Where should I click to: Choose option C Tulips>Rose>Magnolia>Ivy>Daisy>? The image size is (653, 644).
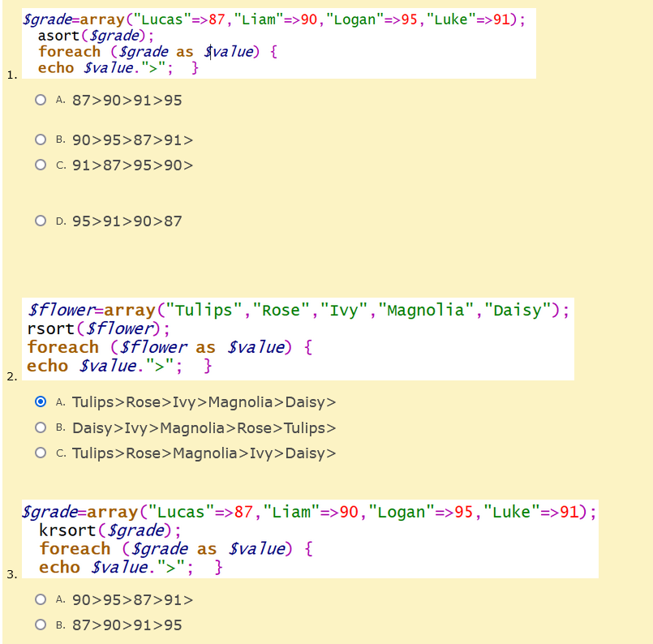coord(41,453)
